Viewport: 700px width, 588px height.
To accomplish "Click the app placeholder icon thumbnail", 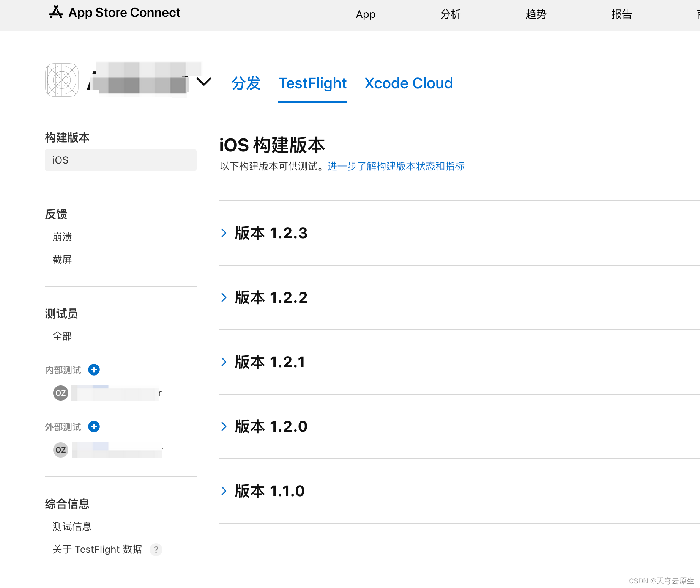I will pos(62,80).
